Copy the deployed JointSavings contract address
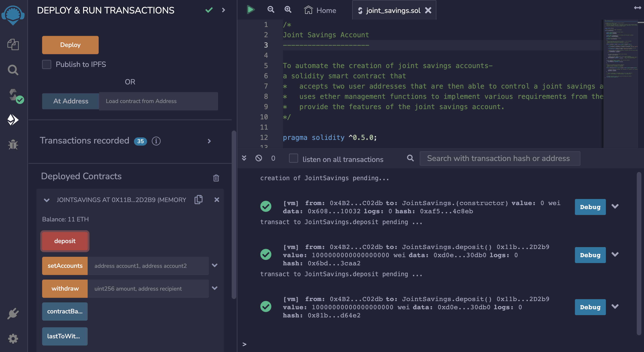Screen dimensions: 644x352 198,200
